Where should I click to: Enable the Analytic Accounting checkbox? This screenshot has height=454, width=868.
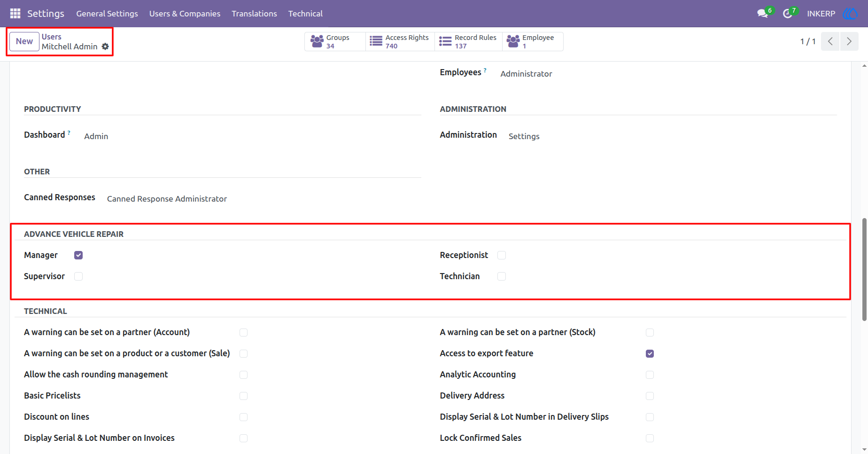coord(650,375)
